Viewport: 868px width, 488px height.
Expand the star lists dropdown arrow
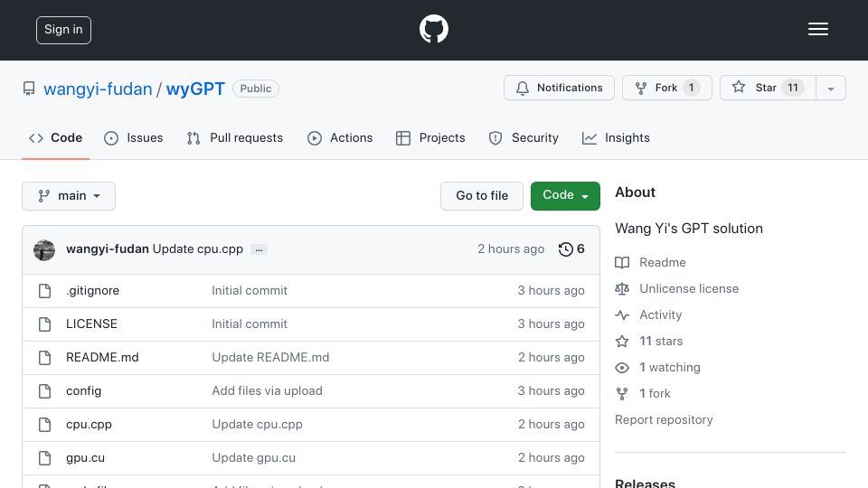point(831,89)
